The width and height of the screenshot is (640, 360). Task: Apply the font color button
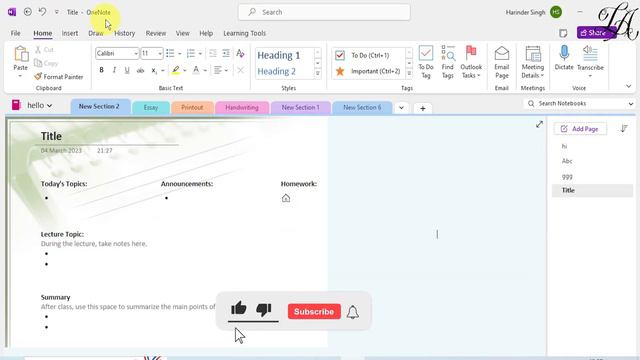(196, 70)
